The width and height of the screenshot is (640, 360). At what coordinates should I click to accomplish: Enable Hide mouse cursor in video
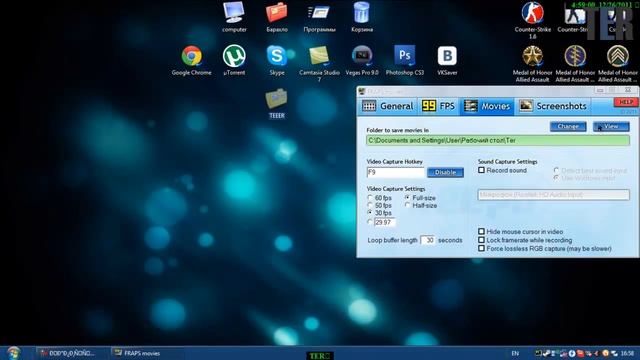(x=482, y=231)
